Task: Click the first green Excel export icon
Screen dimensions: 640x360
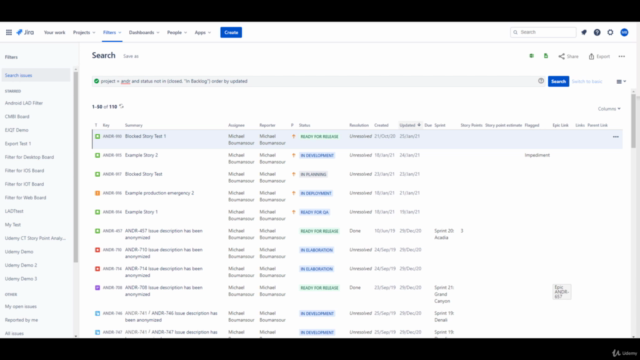Action: 531,56
